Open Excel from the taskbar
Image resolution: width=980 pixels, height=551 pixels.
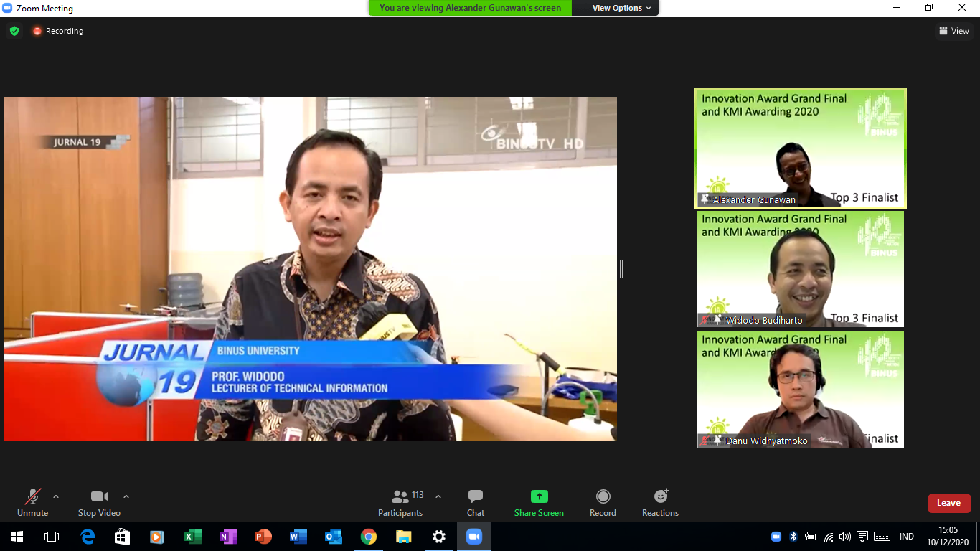point(193,537)
